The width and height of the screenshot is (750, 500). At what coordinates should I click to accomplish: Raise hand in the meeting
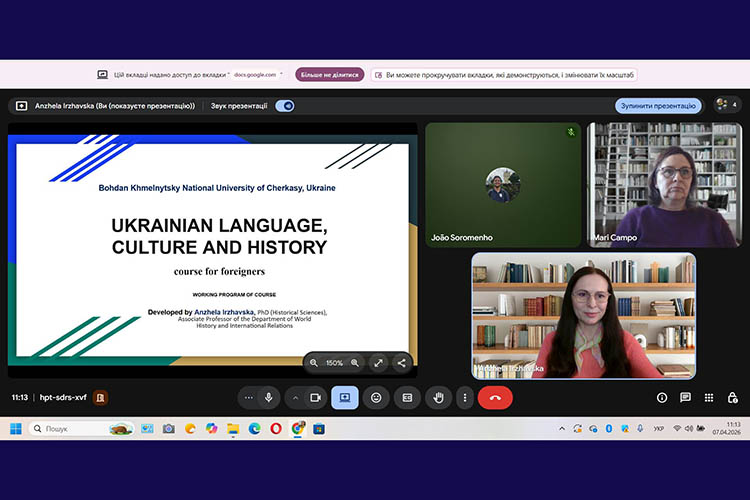tap(438, 397)
